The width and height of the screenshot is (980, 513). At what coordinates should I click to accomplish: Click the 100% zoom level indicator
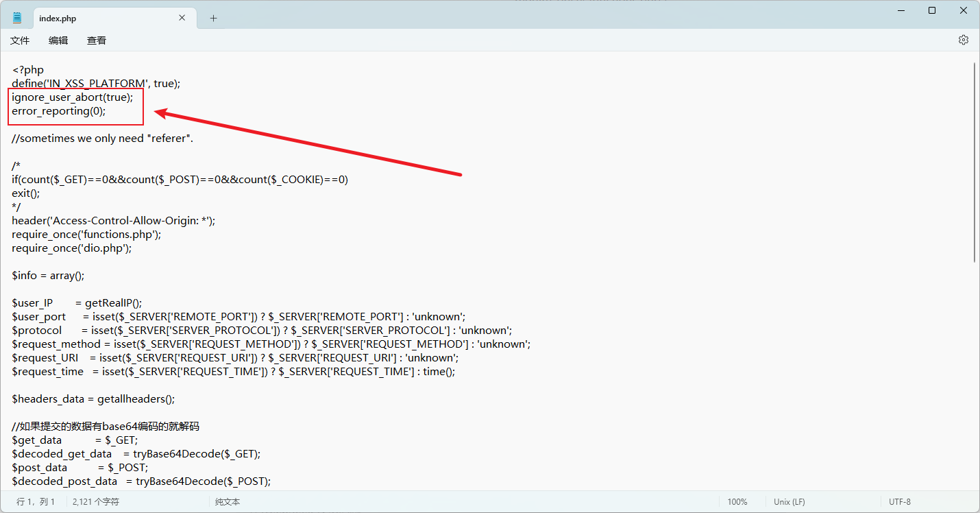point(737,502)
